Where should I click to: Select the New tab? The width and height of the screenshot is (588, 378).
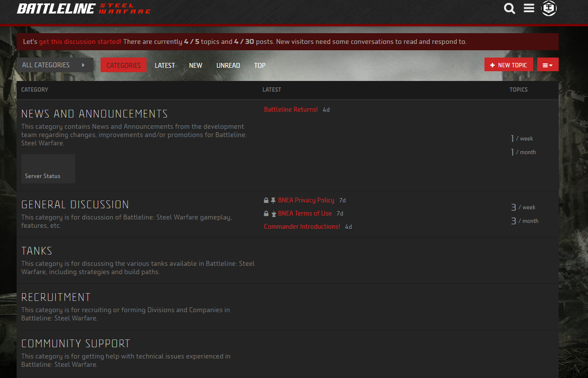click(x=195, y=65)
